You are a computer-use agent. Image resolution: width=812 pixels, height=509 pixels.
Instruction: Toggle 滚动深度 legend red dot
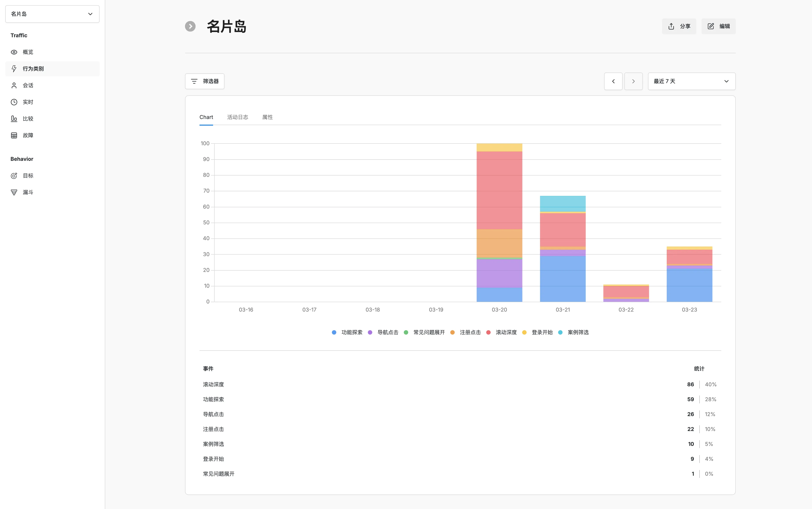[488, 332]
